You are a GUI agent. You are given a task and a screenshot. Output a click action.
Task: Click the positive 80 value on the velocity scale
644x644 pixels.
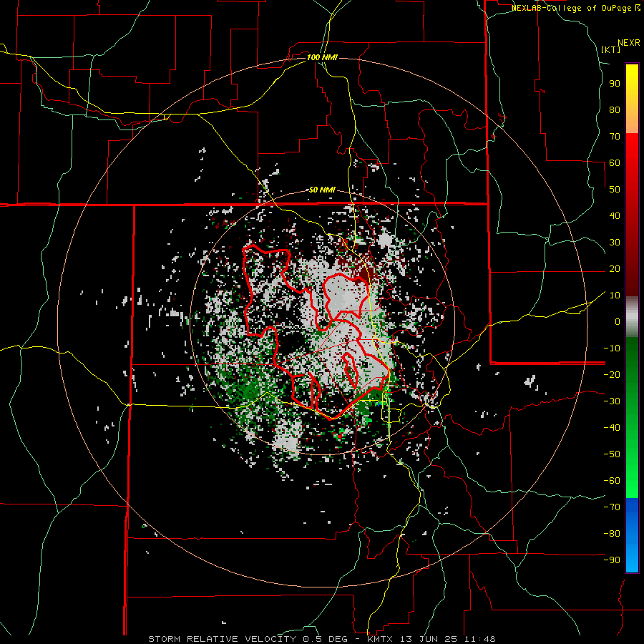click(x=615, y=109)
